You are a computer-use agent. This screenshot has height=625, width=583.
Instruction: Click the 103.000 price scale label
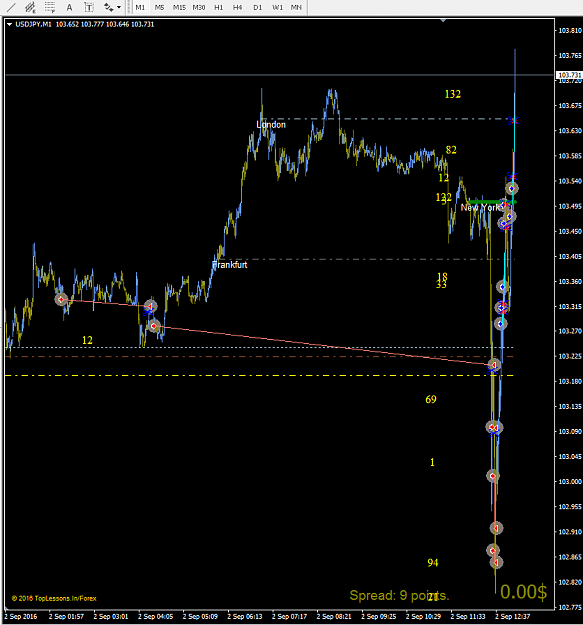point(570,482)
